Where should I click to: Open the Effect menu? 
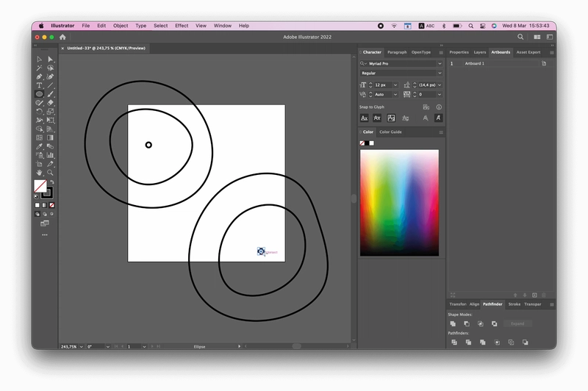pos(182,26)
